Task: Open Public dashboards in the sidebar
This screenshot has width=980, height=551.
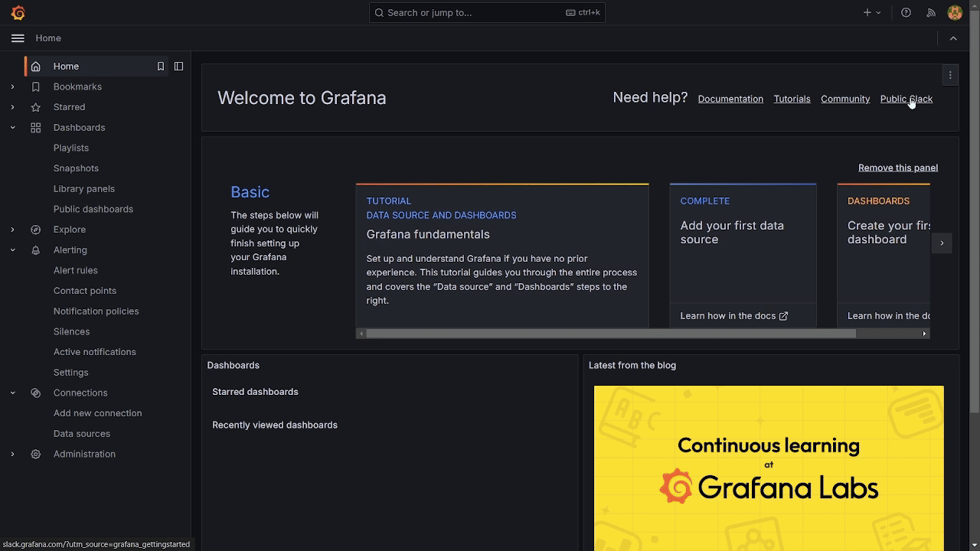Action: point(93,209)
